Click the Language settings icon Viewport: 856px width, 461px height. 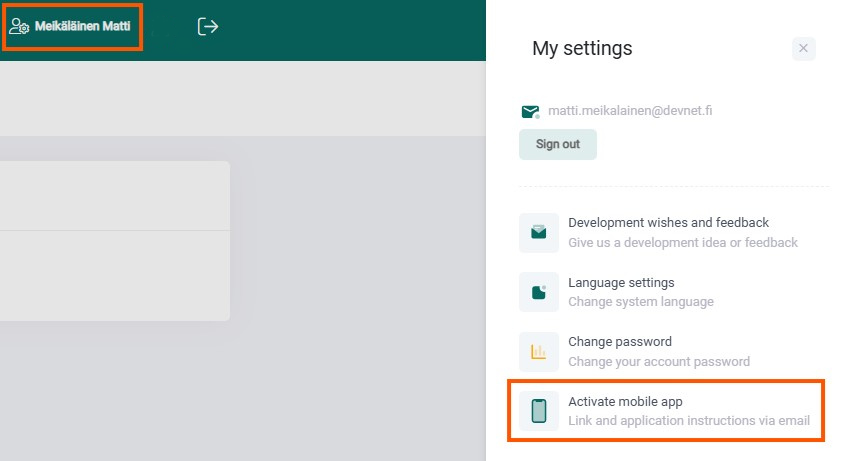[539, 292]
